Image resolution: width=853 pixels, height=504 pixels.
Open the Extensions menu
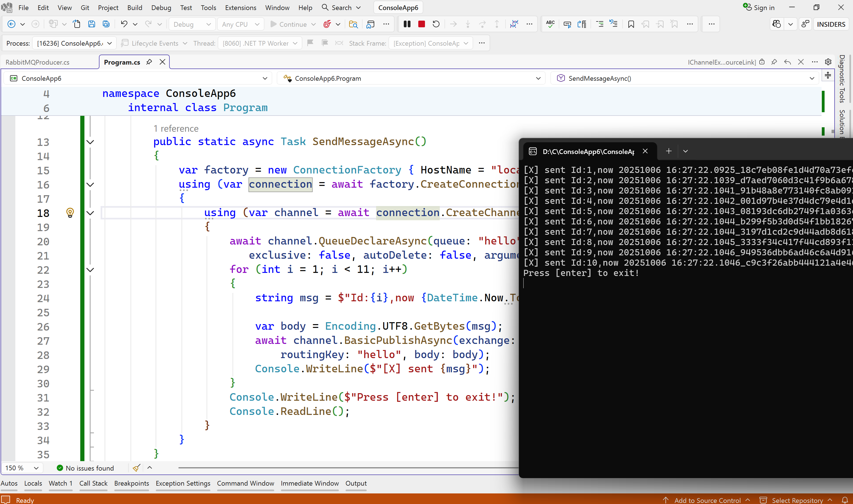[240, 8]
